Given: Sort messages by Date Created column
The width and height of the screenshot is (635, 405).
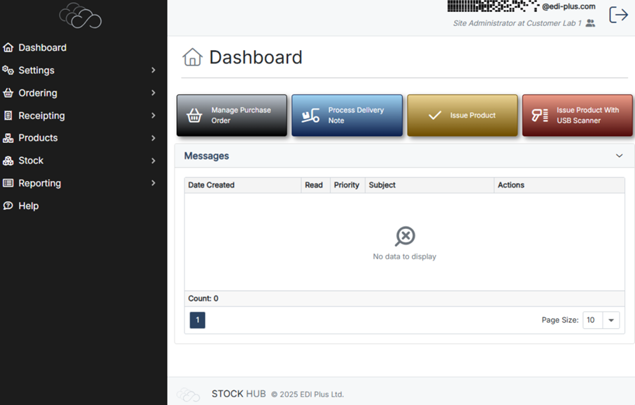Looking at the screenshot, I should click(212, 185).
